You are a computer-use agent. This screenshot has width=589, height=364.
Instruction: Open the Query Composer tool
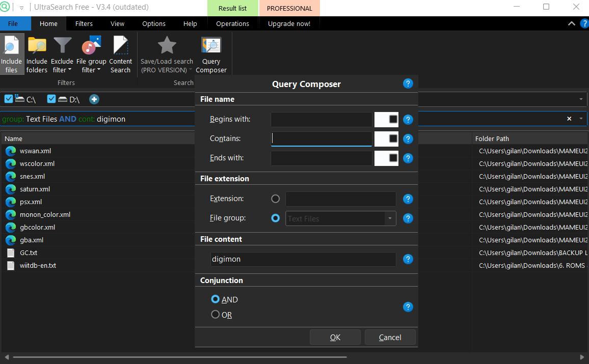point(211,54)
